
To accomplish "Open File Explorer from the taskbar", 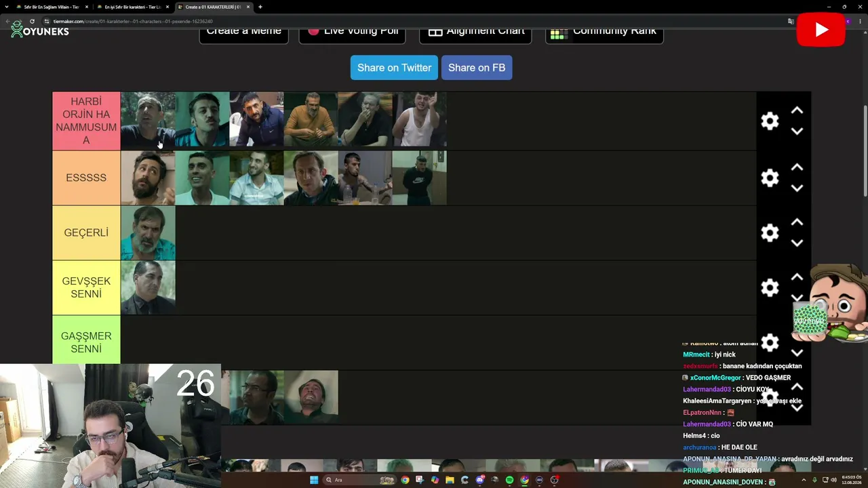I will 450,480.
